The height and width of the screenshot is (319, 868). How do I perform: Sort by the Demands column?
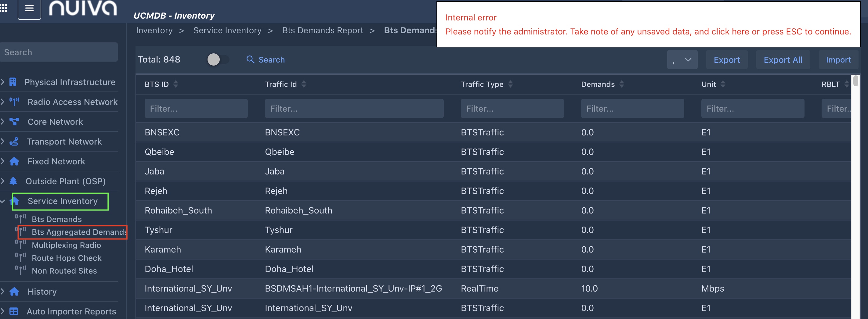(621, 84)
